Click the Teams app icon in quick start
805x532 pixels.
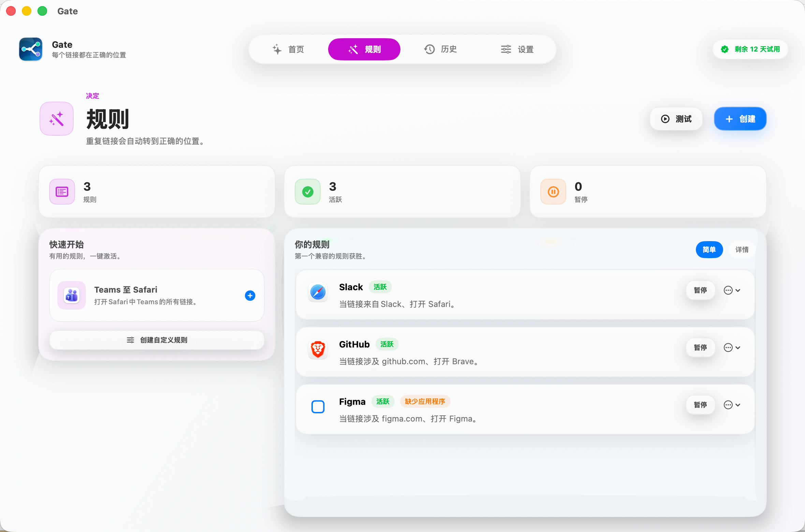pos(72,295)
